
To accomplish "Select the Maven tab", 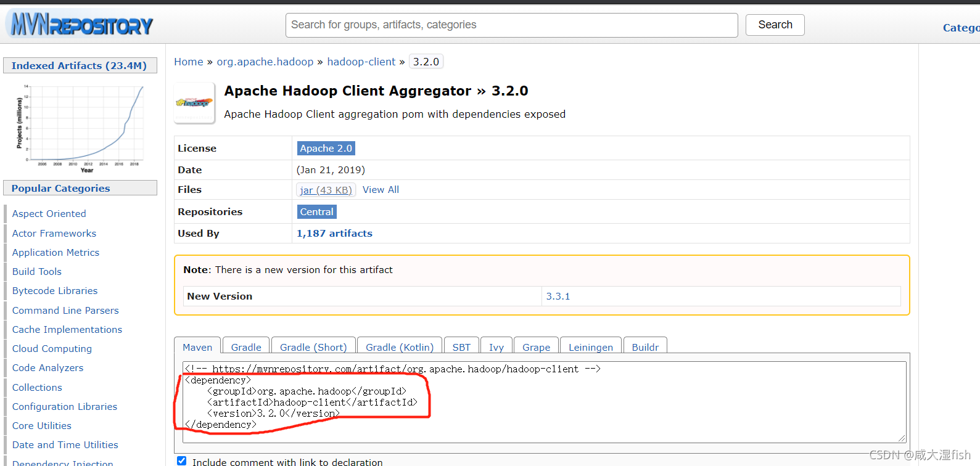I will [197, 346].
